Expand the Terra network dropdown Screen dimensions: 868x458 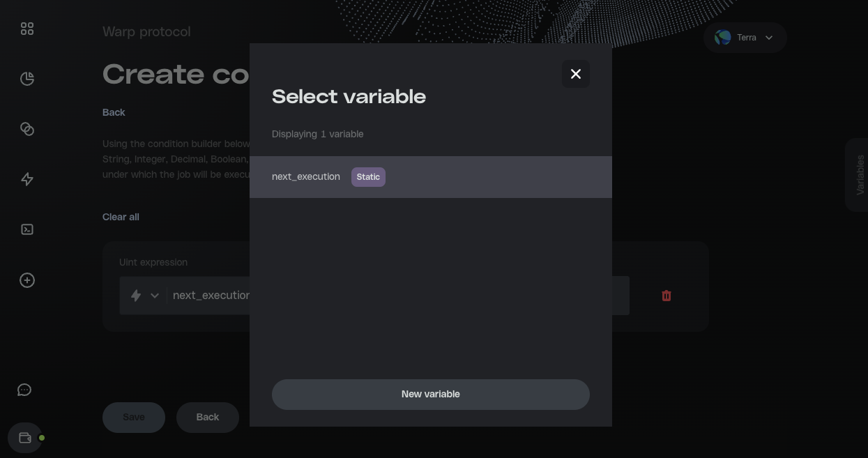tap(745, 38)
